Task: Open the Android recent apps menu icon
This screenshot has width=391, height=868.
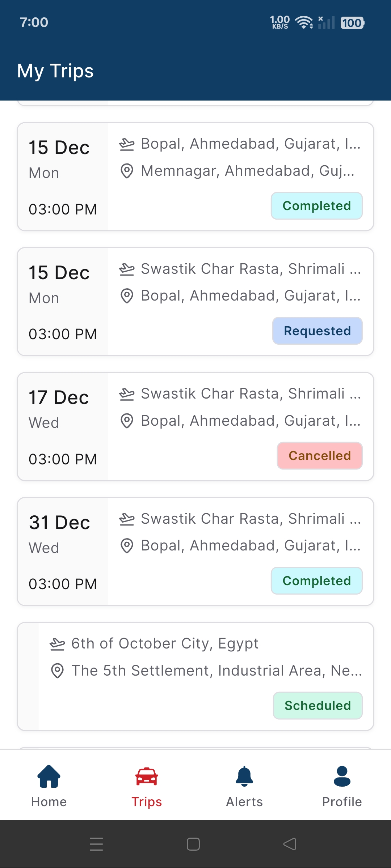Action: [x=96, y=844]
